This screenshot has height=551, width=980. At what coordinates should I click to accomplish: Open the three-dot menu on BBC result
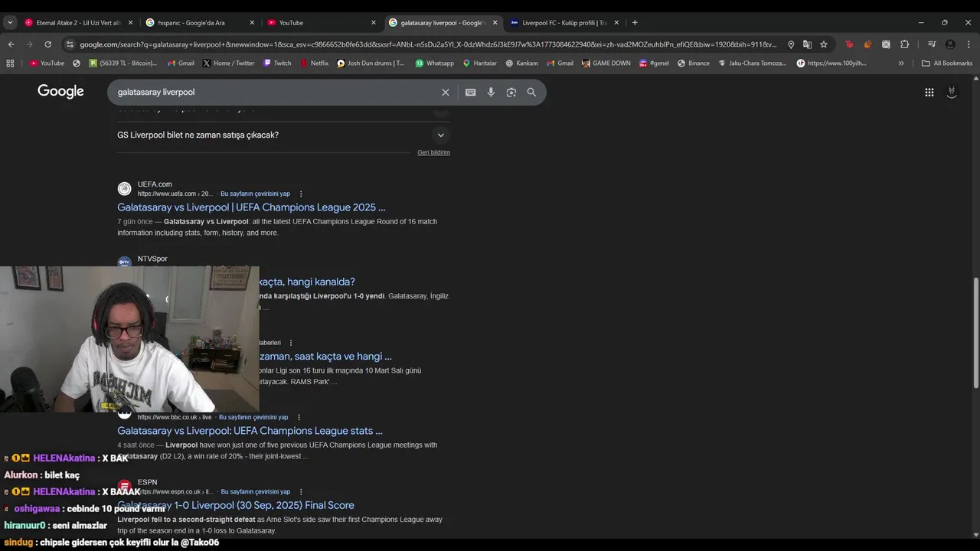click(299, 417)
